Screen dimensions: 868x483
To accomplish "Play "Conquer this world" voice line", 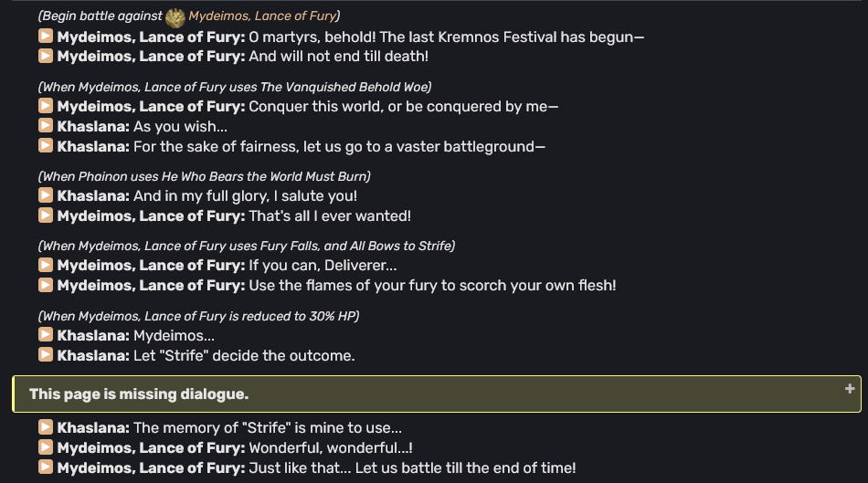I will click(x=46, y=106).
